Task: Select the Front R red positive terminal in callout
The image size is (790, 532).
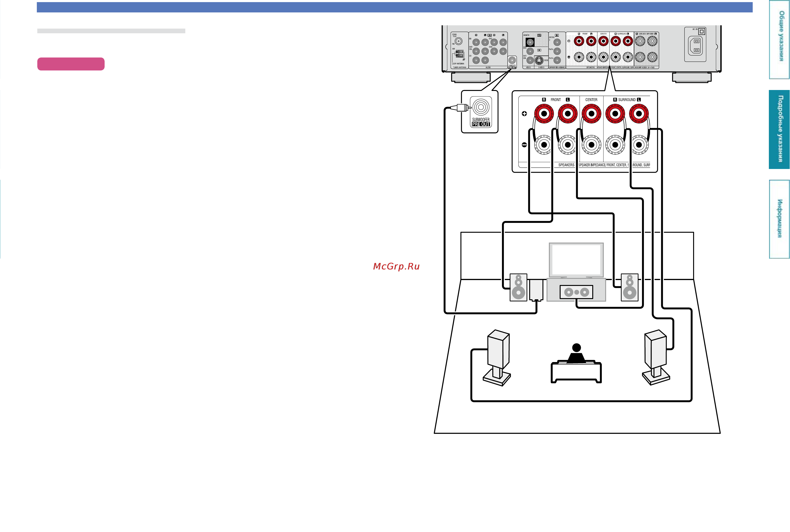Action: click(x=544, y=114)
